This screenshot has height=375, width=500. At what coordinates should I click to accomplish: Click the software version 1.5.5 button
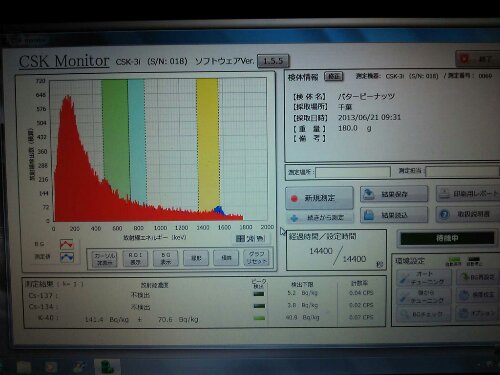point(273,61)
